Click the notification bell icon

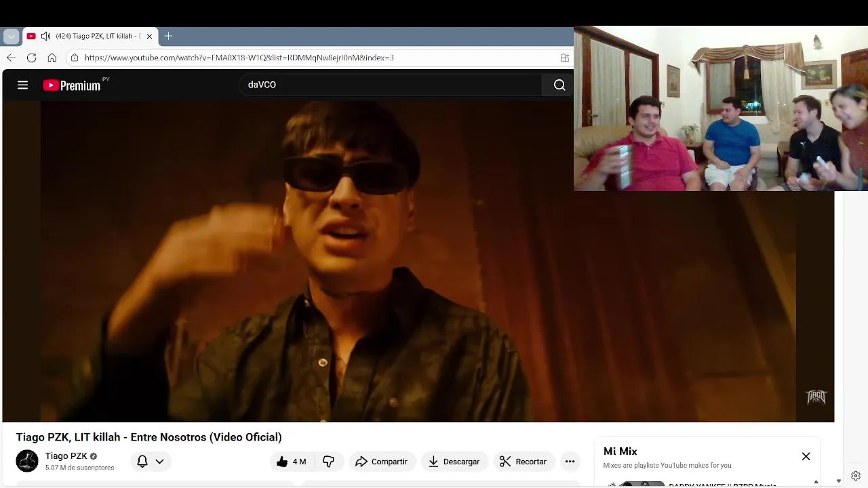[x=142, y=462]
